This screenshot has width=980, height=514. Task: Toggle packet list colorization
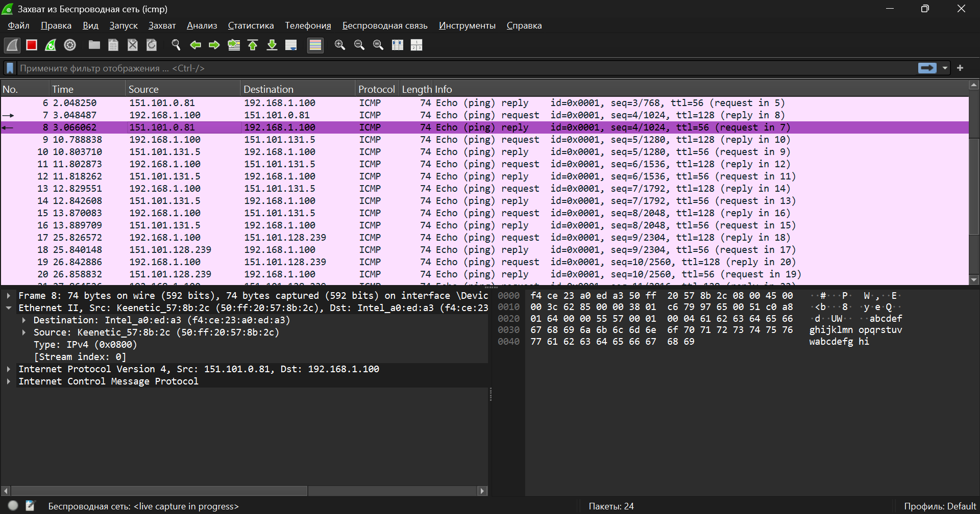point(315,45)
